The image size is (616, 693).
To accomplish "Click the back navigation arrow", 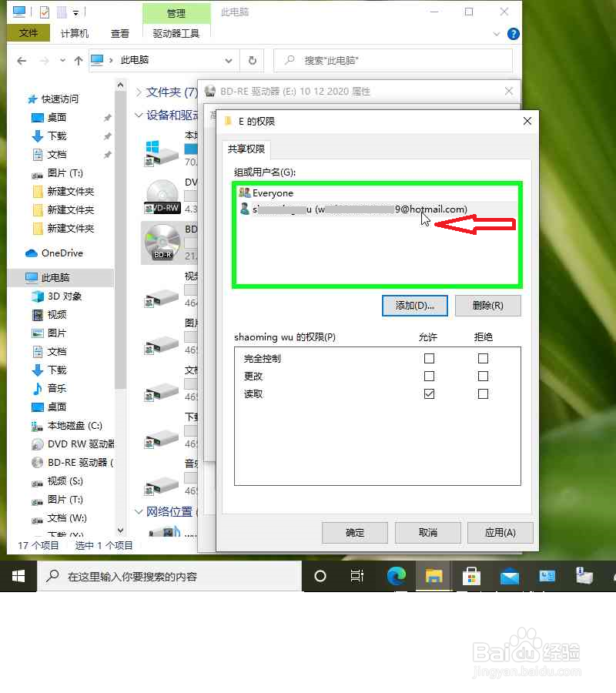I will tap(21, 60).
